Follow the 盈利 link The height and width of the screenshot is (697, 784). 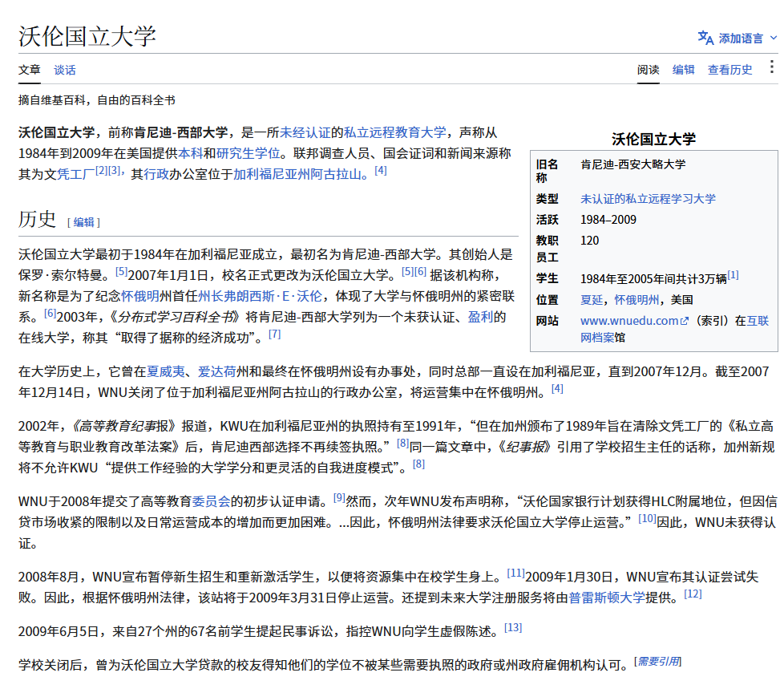[480, 318]
